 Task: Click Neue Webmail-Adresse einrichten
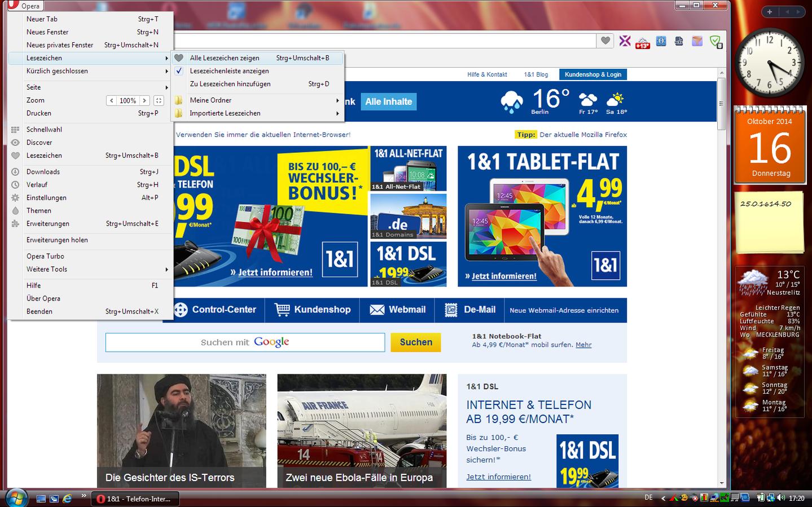(564, 310)
